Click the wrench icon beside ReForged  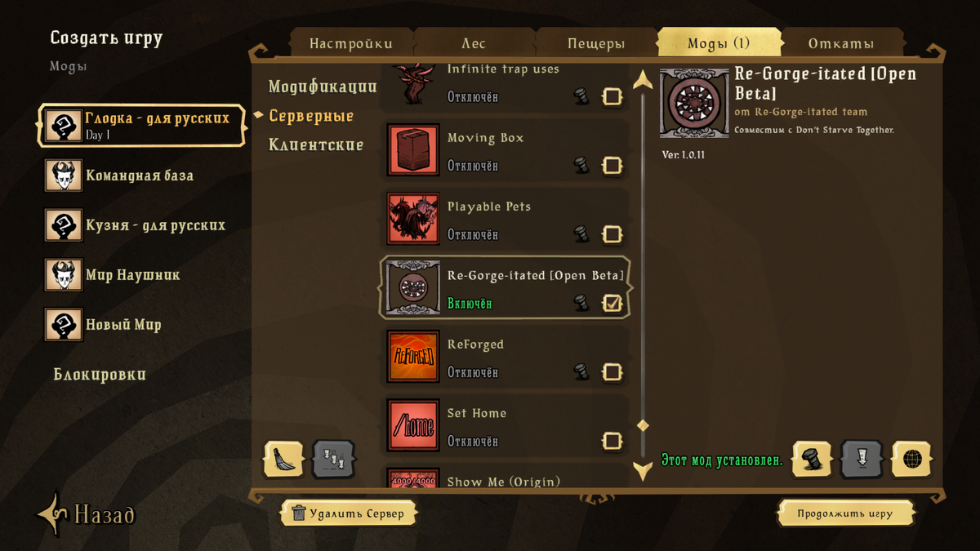tap(581, 372)
